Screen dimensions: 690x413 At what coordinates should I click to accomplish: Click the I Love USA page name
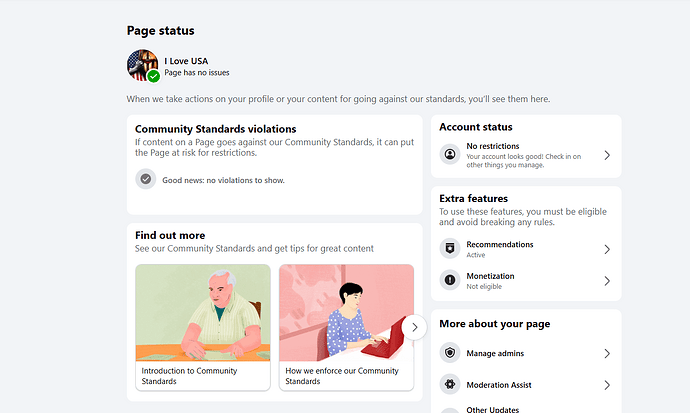pos(186,61)
